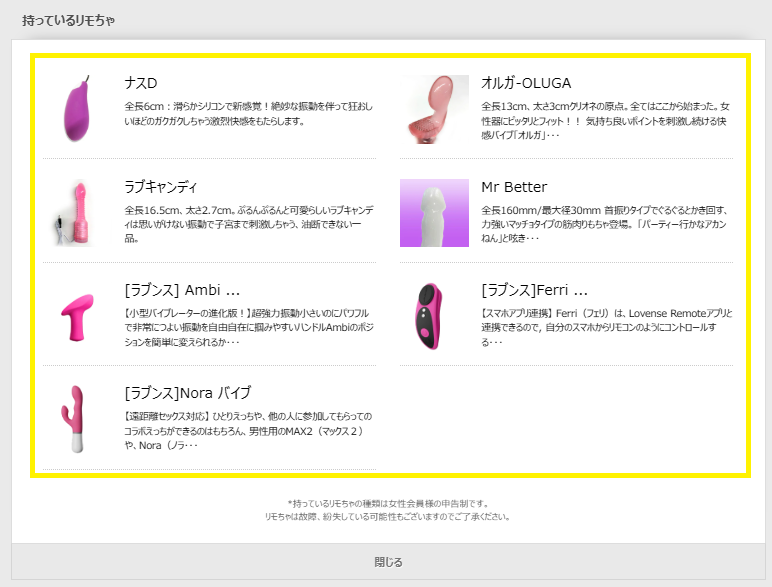772x587 pixels.
Task: Click the 申告制 footnote text
Action: coord(388,503)
